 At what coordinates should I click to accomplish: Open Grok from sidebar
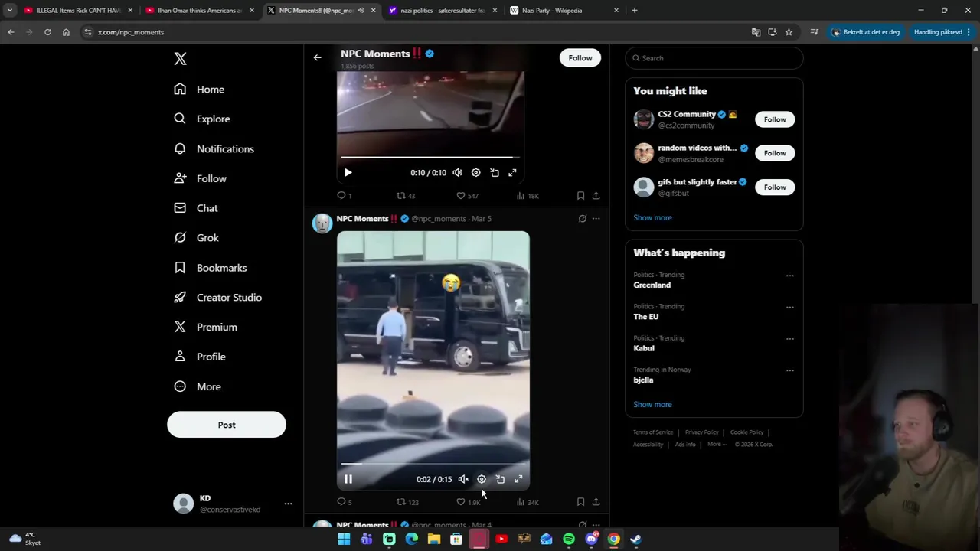tap(196, 238)
